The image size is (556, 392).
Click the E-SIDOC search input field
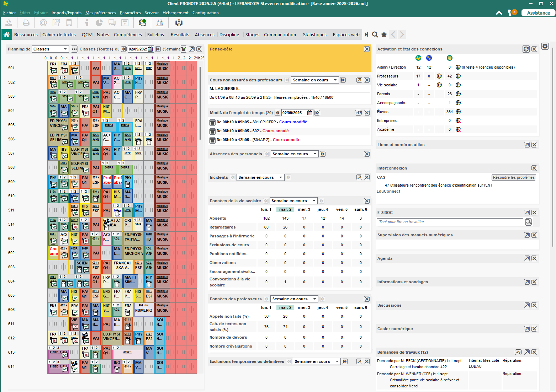(x=450, y=222)
